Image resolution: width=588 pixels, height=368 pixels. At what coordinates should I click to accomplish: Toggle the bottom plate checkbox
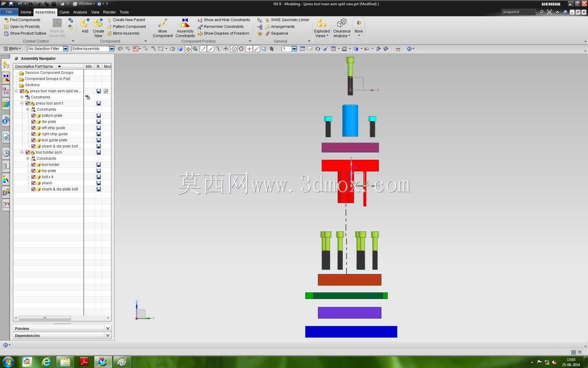33,116
